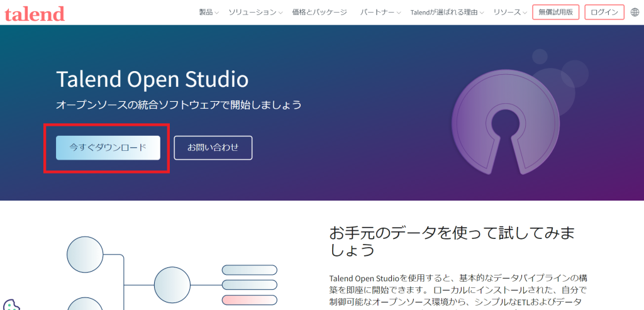This screenshot has width=644, height=310.
Task: Expand the リソース menu
Action: 510,13
